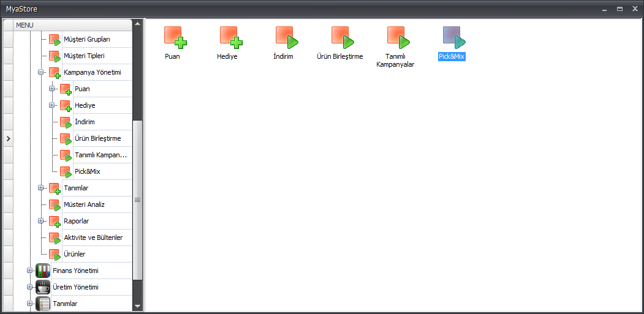Select Müşteri Grupları in the menu tree

(x=86, y=39)
